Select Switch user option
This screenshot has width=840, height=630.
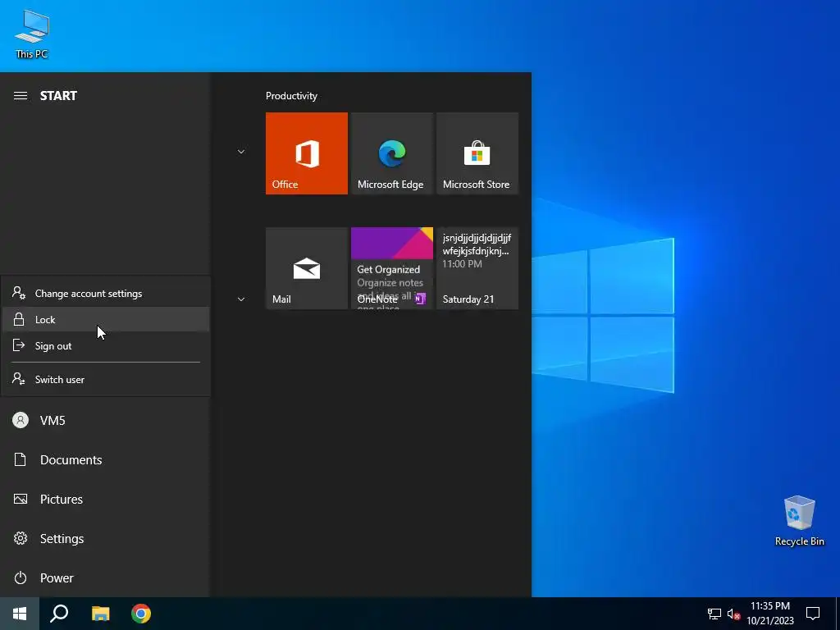106,379
